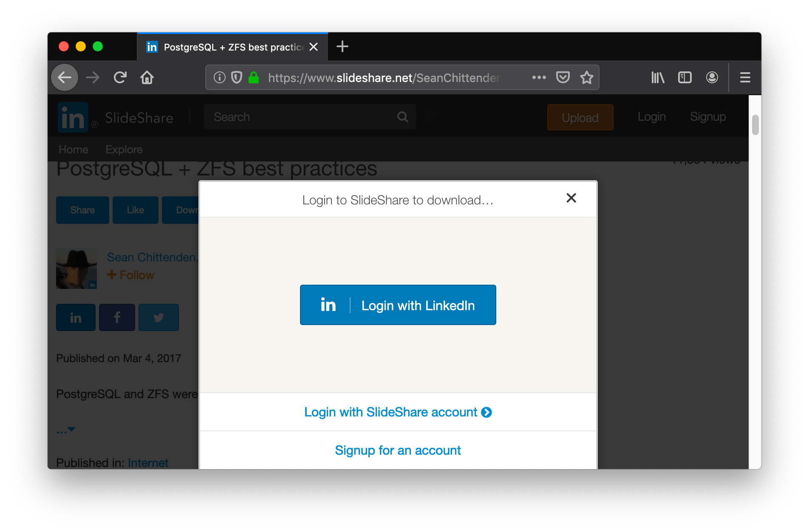Open the Library bookshelf icon
The height and width of the screenshot is (532, 809).
coord(658,77)
